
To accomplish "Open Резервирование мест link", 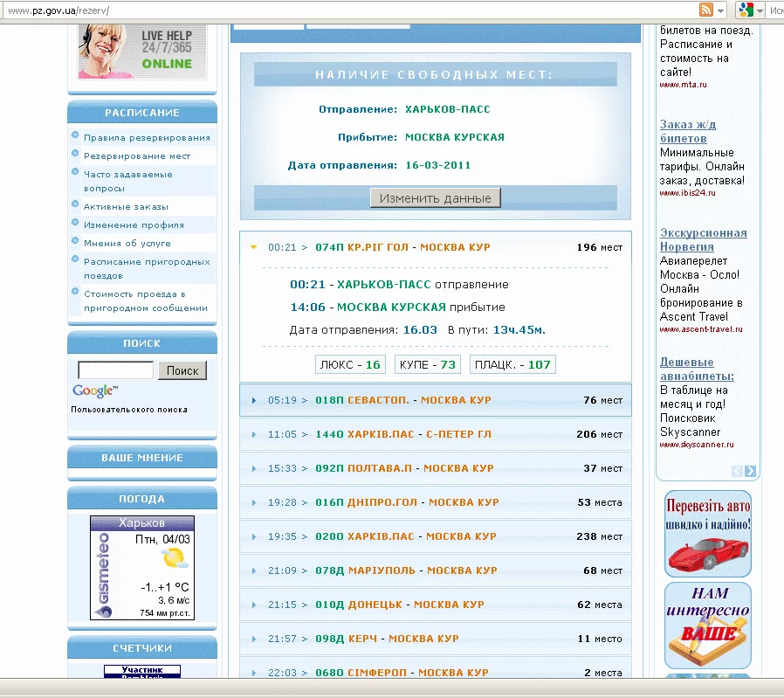I will pos(137,156).
